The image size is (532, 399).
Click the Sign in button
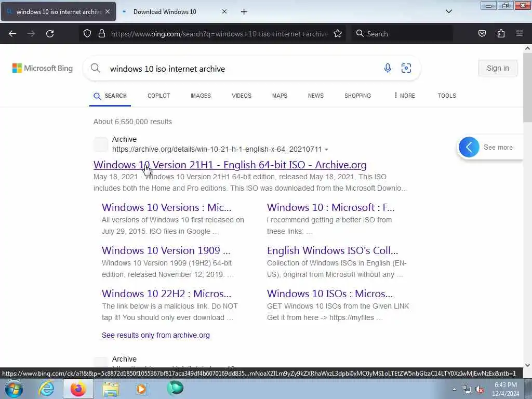[x=498, y=68]
